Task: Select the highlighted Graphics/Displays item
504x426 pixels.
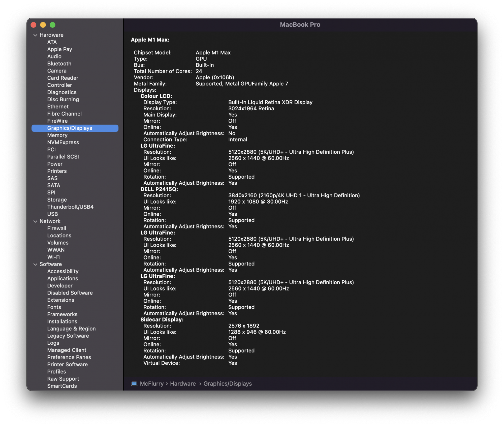Action: coord(75,128)
